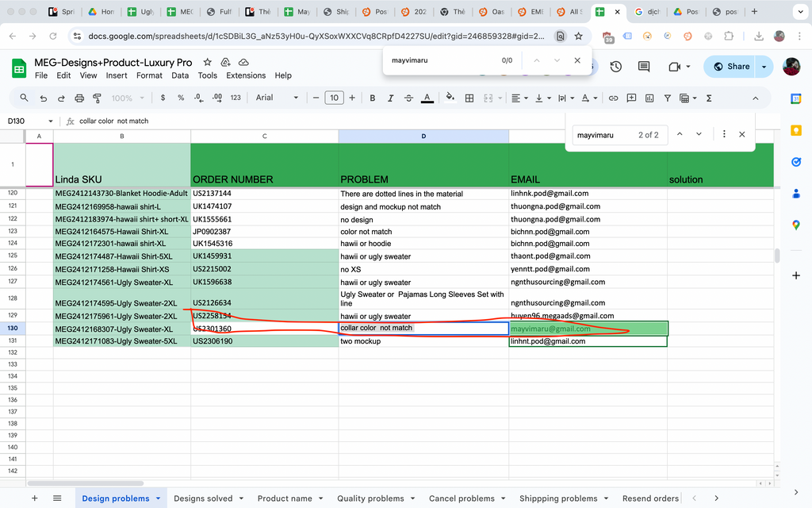Click the Print icon in toolbar
The height and width of the screenshot is (508, 812).
(79, 98)
